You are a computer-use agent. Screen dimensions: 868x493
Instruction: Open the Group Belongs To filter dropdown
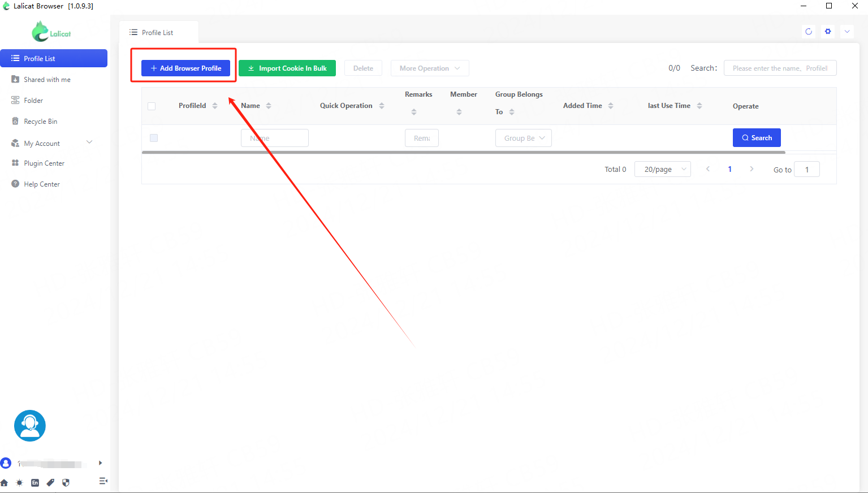tap(523, 138)
